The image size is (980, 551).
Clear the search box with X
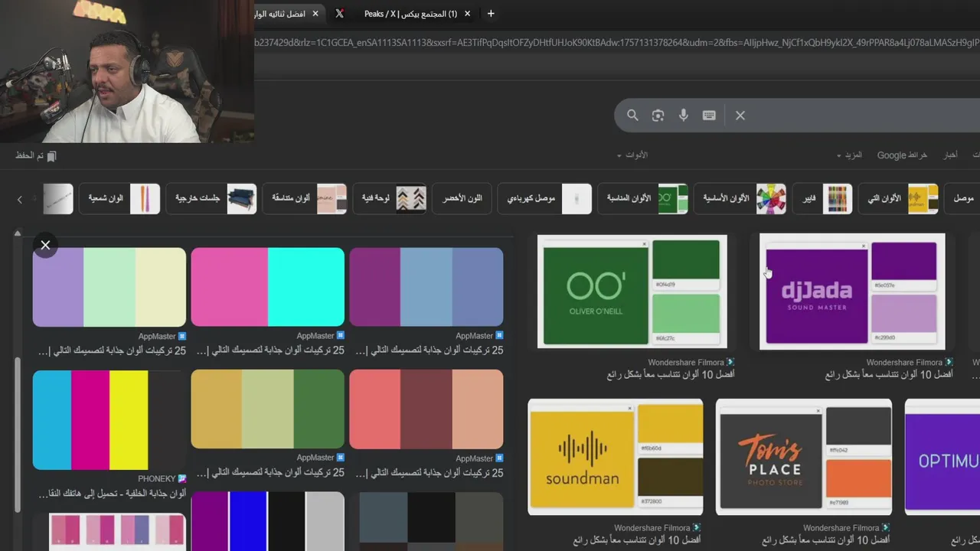point(740,116)
